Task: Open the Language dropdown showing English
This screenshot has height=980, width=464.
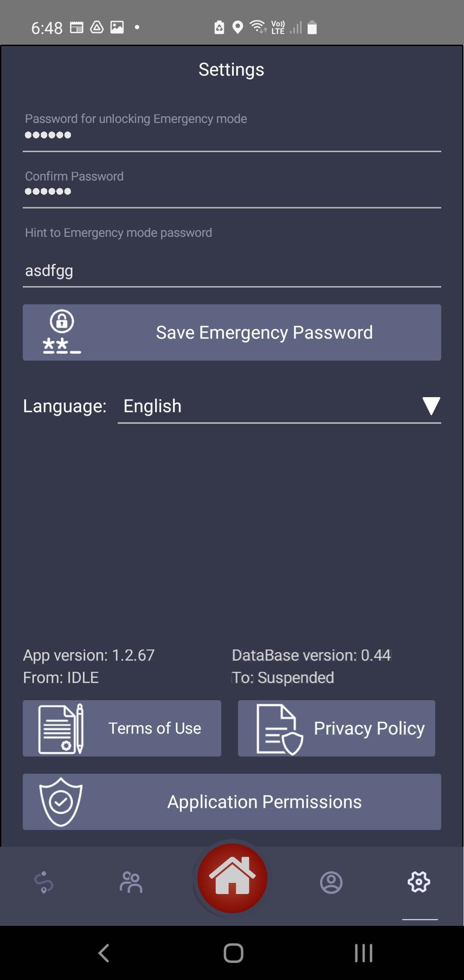Action: point(279,405)
